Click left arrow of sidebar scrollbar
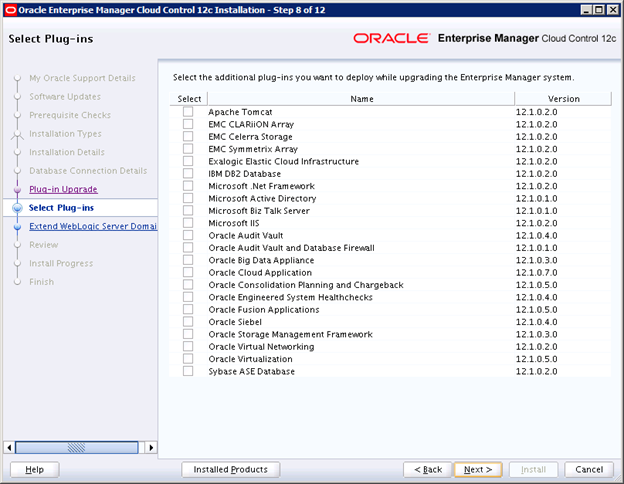624x484 pixels. [9, 447]
